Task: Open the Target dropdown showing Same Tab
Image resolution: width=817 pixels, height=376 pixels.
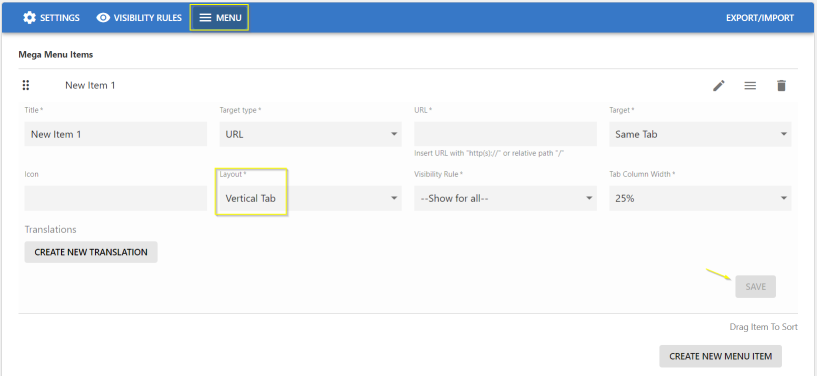Action: pos(700,134)
